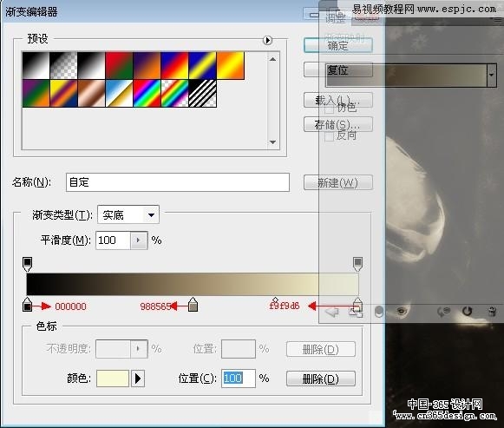
Task: Toggle the 反向 reverse checkbox in adjustments panel
Action: tap(329, 136)
